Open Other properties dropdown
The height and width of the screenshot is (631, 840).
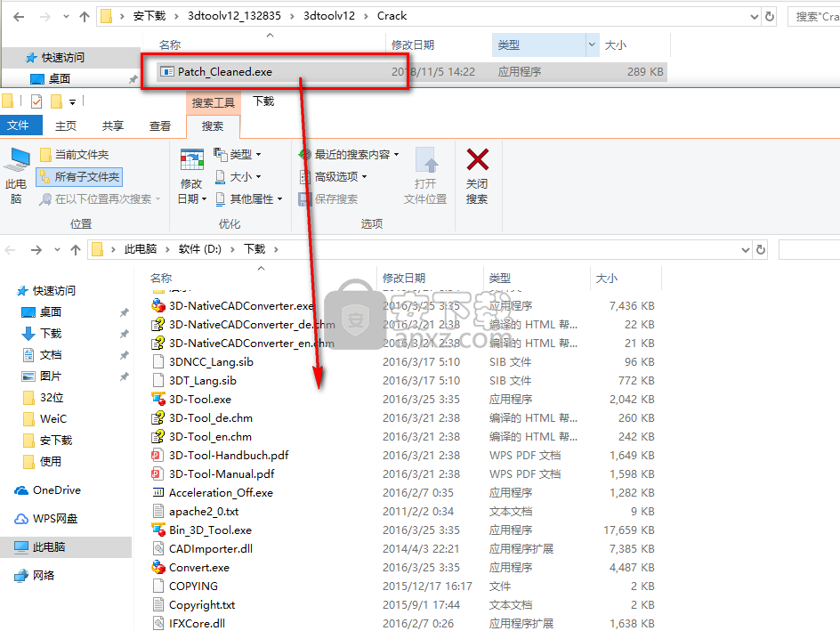coord(248,199)
